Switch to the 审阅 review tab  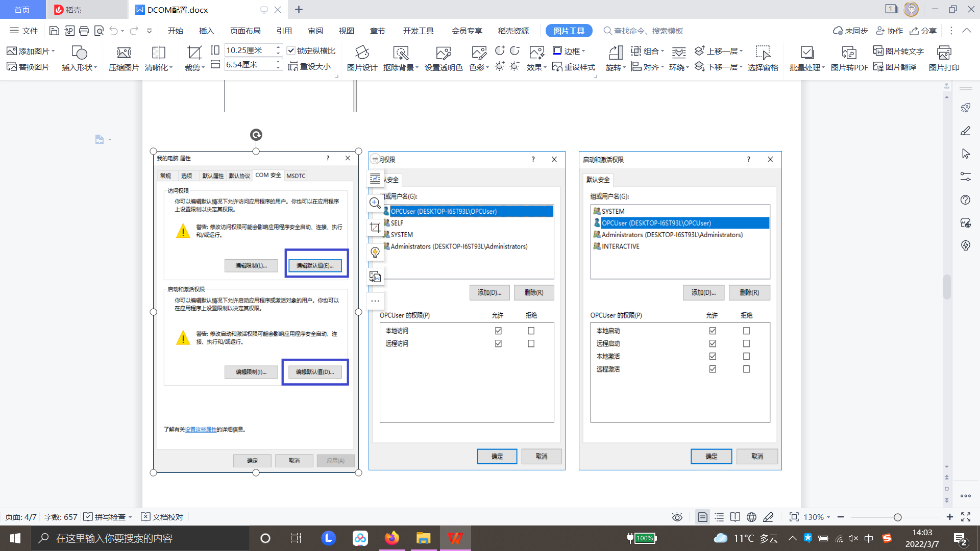click(x=315, y=31)
